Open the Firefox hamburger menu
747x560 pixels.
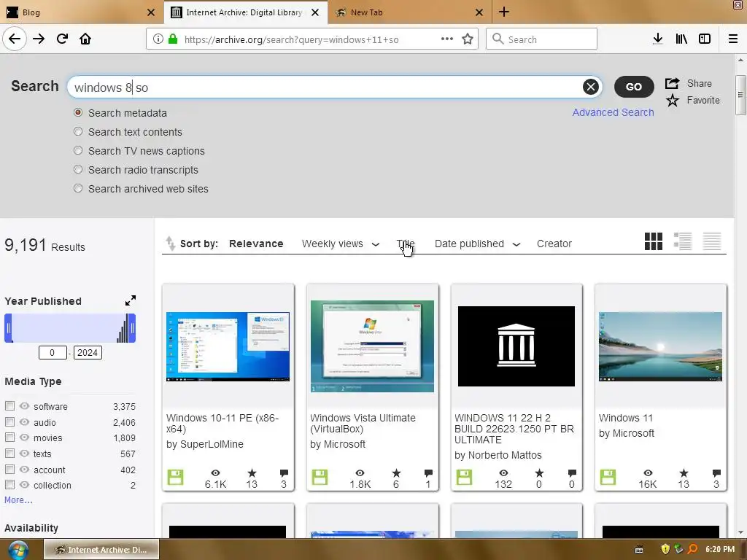(733, 39)
